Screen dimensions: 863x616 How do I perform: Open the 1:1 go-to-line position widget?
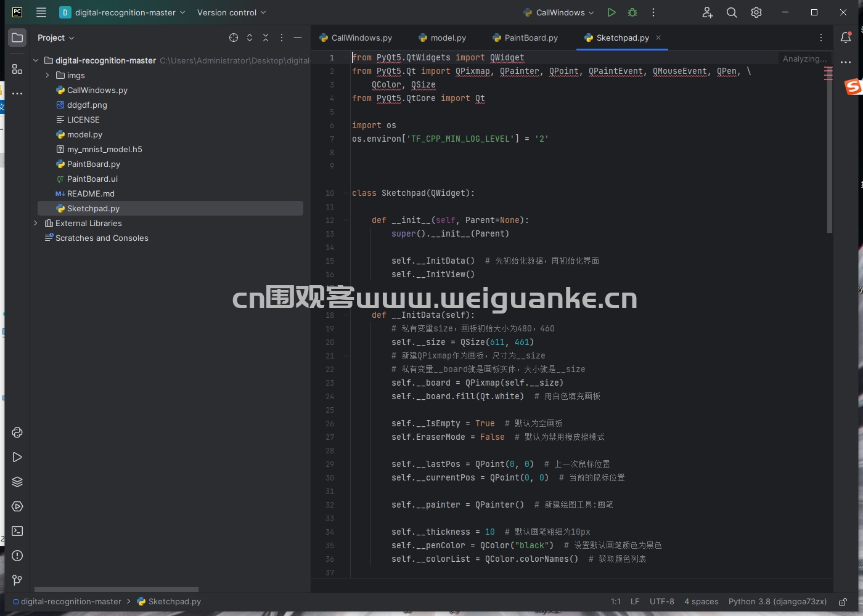[x=616, y=602]
